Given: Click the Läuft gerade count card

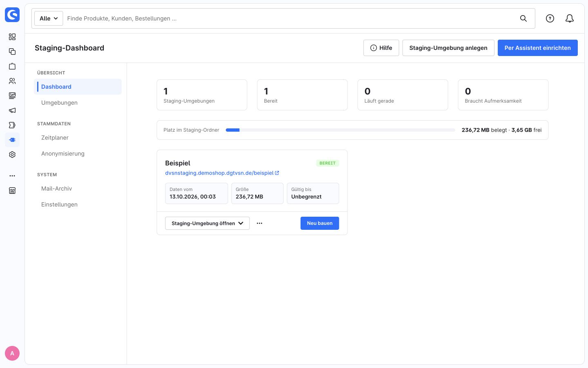Looking at the screenshot, I should [403, 95].
